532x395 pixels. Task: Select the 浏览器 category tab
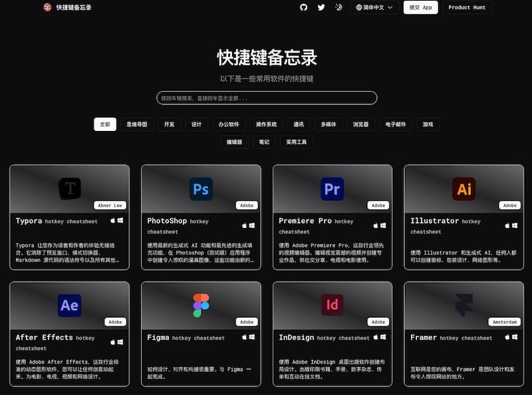tap(360, 124)
